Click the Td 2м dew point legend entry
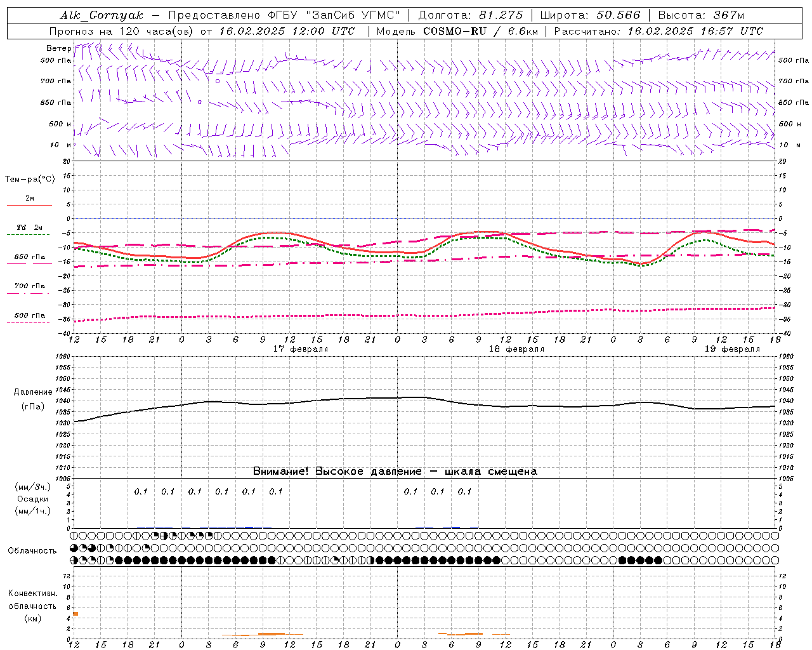The image size is (812, 650). (x=29, y=227)
